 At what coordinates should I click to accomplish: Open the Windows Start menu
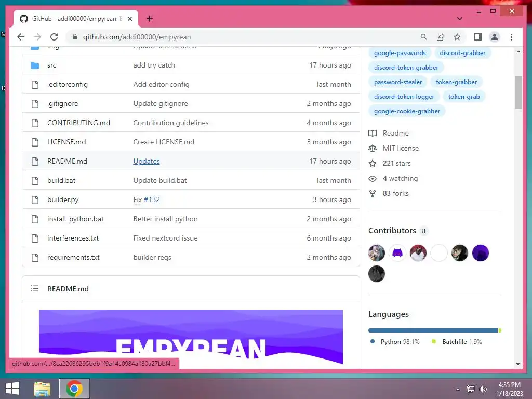point(12,389)
